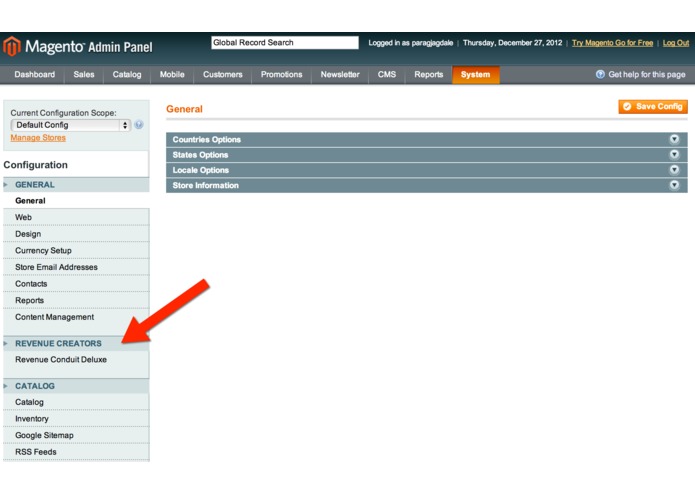
Task: Click the States Options section title
Action: pos(200,155)
